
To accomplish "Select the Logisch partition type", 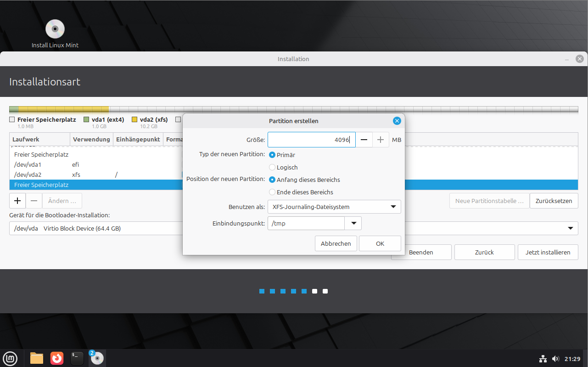I will pos(273,168).
